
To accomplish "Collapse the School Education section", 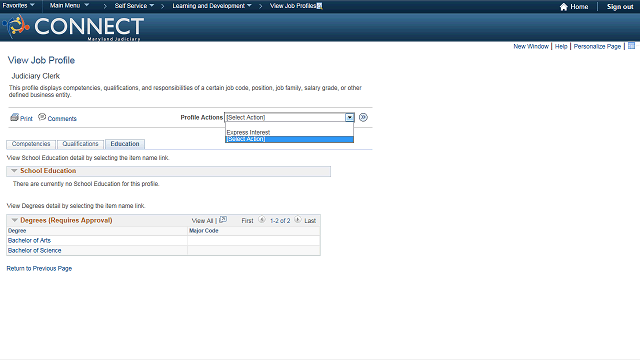I will tap(14, 171).
